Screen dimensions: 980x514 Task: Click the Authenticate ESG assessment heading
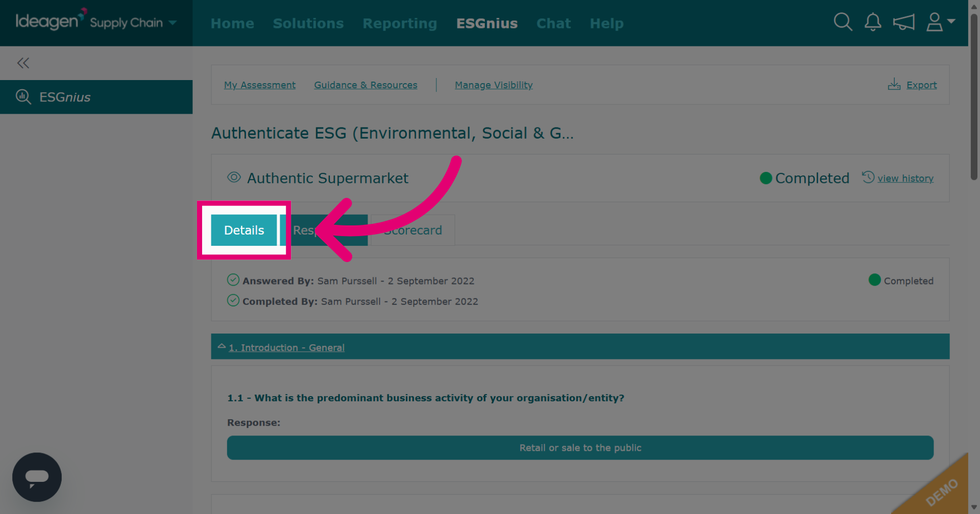[x=393, y=133]
